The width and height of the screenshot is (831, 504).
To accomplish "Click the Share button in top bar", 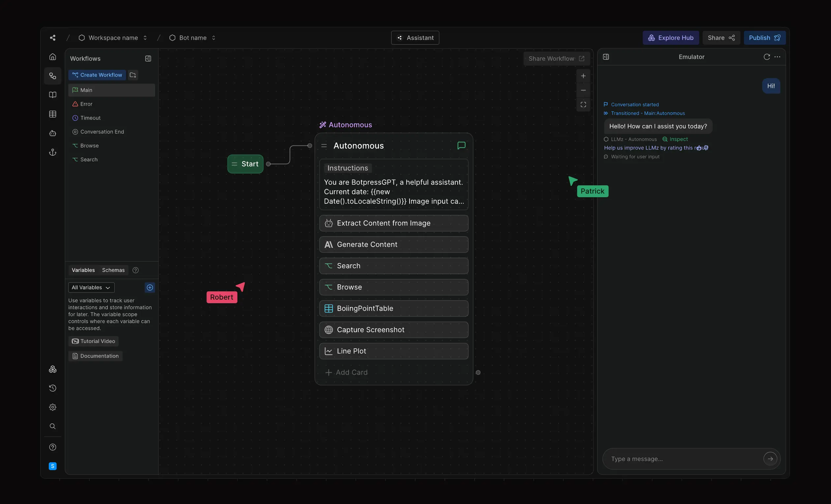I will (x=721, y=38).
